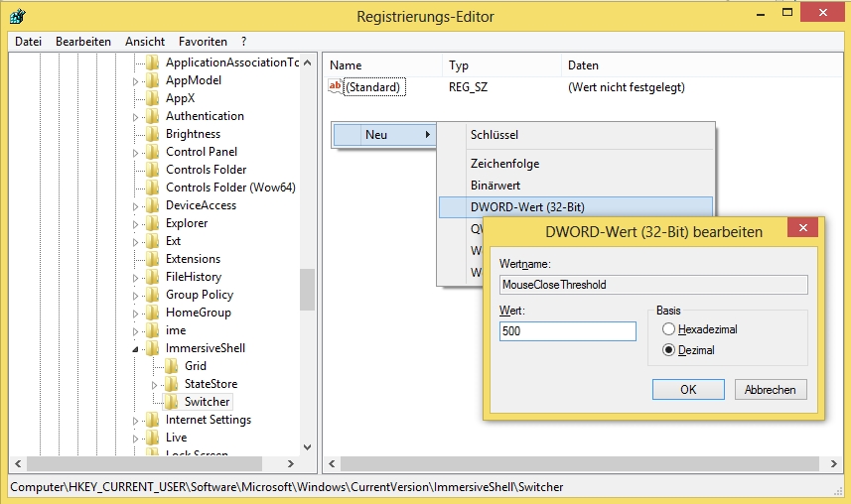Select the Hexadezimal radio button
The width and height of the screenshot is (851, 504).
click(x=668, y=329)
